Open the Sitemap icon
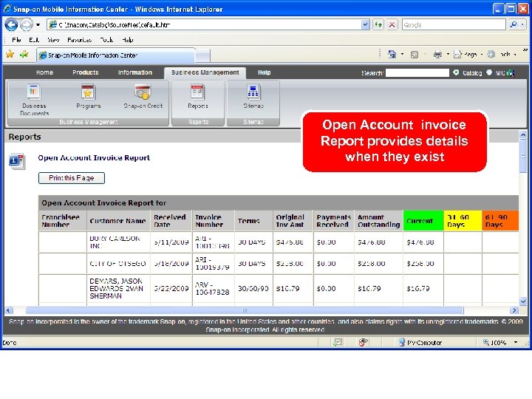532x399 pixels. click(253, 92)
